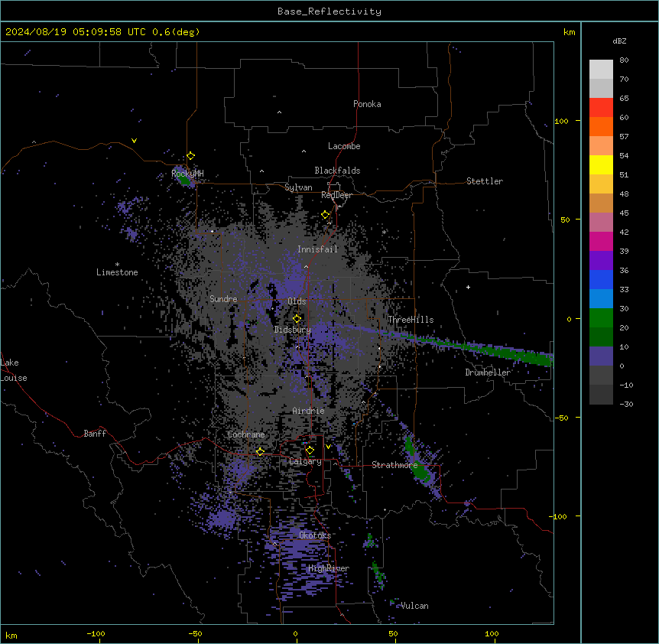Pick the red 60-65 dBZ legend swatch
659x644 pixels.
click(601, 108)
